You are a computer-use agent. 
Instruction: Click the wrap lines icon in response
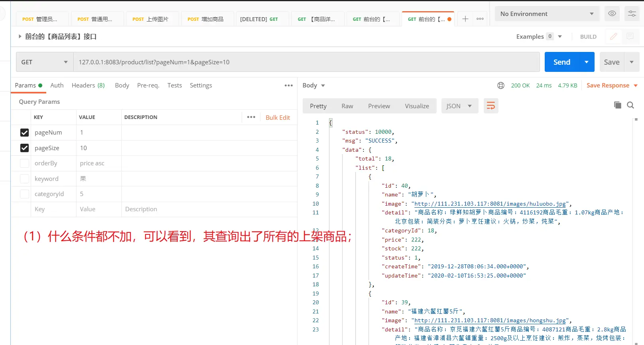(491, 106)
